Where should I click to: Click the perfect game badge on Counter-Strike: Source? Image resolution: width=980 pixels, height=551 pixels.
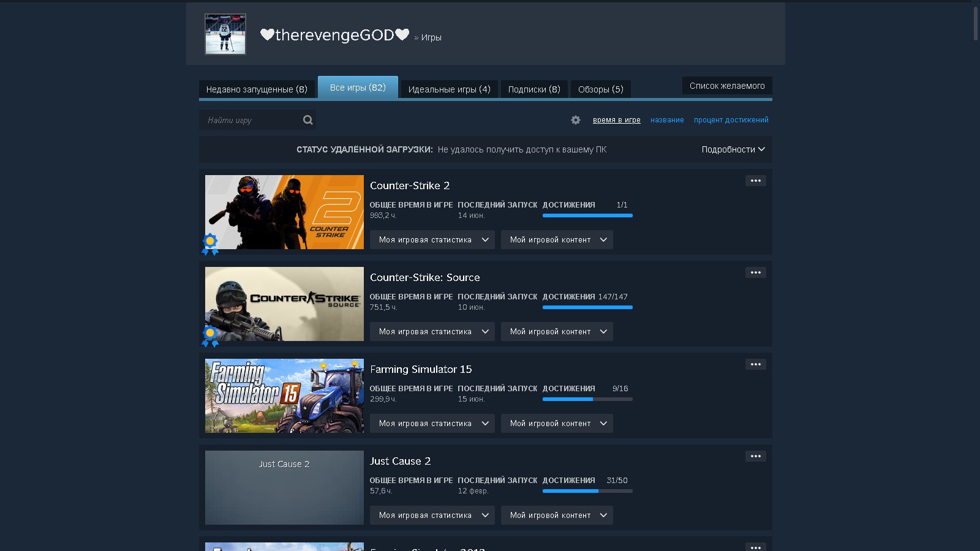210,335
